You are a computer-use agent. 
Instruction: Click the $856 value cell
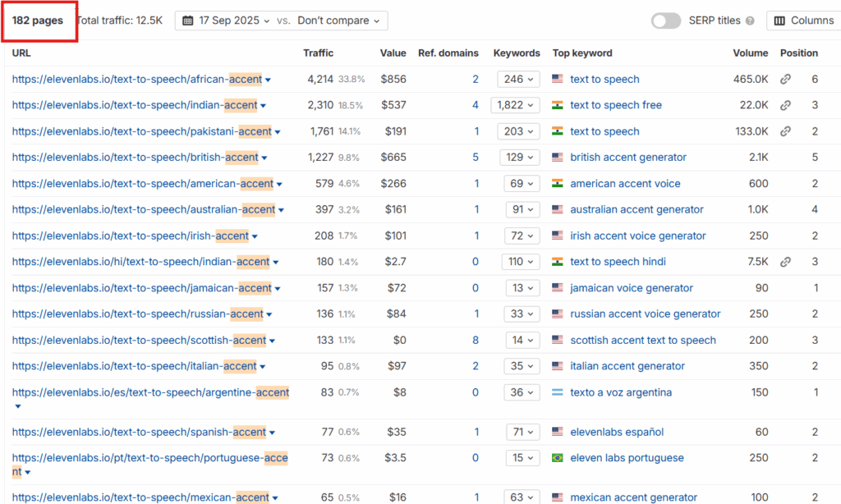click(x=393, y=80)
